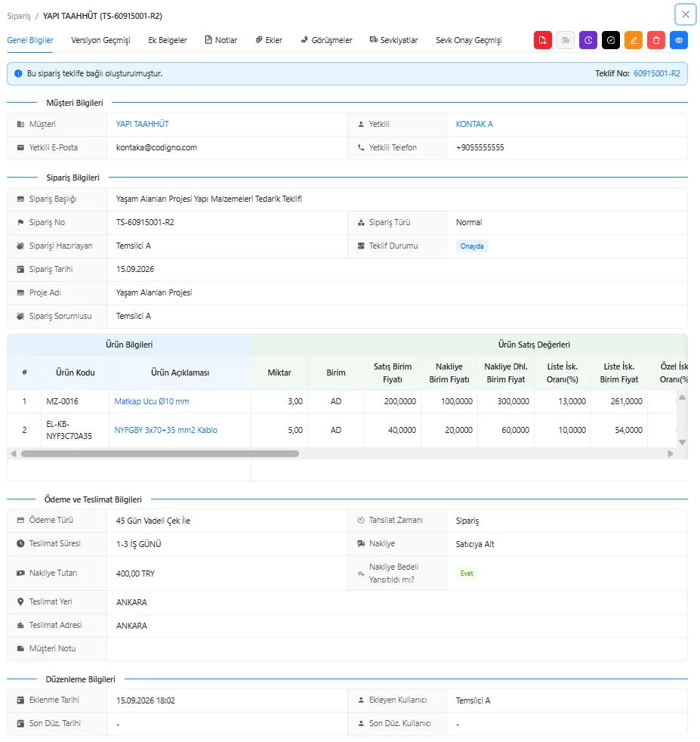Viewport: 700px width, 742px height.
Task: Approve order with black checkmark button
Action: tap(611, 40)
